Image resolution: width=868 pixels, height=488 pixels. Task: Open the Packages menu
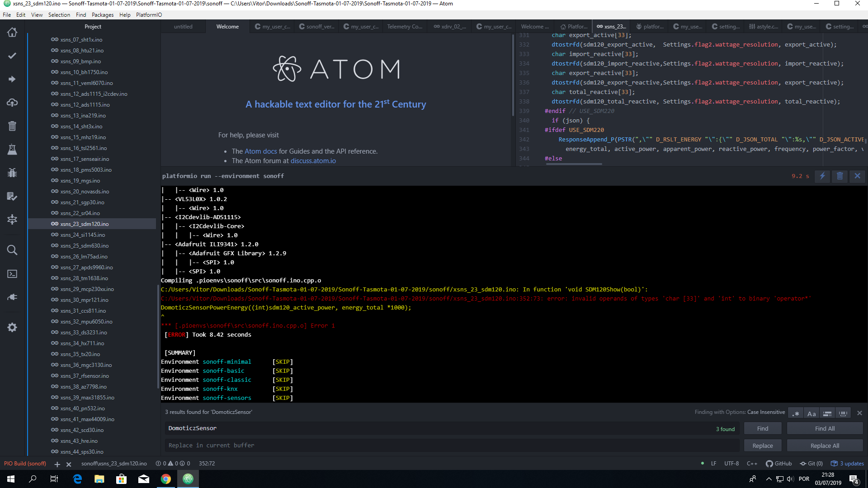click(103, 14)
